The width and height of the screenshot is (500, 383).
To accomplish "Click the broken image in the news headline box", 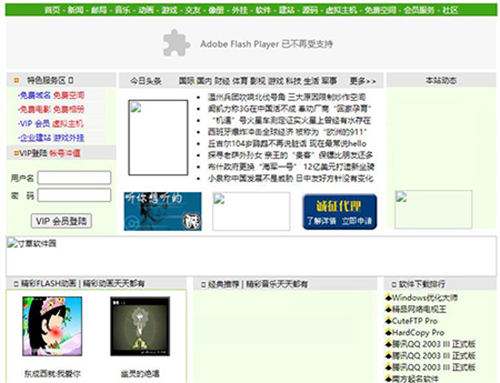I will [158, 137].
